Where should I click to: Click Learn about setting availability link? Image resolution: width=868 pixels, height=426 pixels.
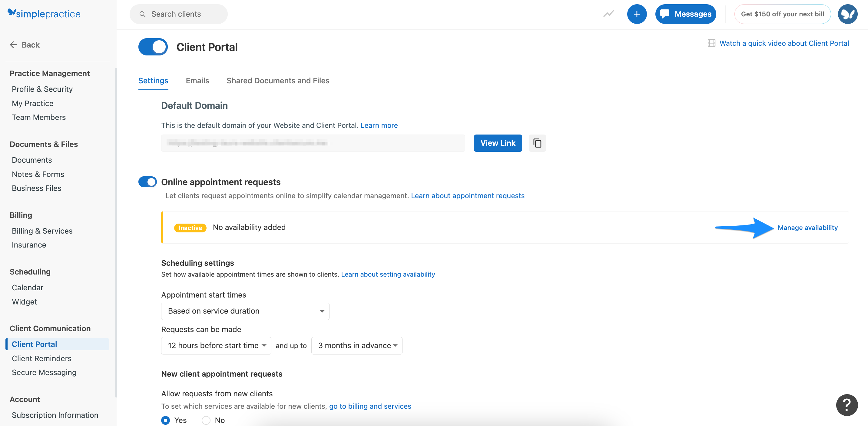(x=388, y=274)
